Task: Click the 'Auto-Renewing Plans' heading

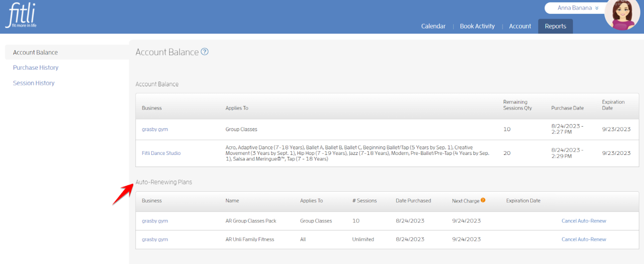Action: (x=164, y=182)
